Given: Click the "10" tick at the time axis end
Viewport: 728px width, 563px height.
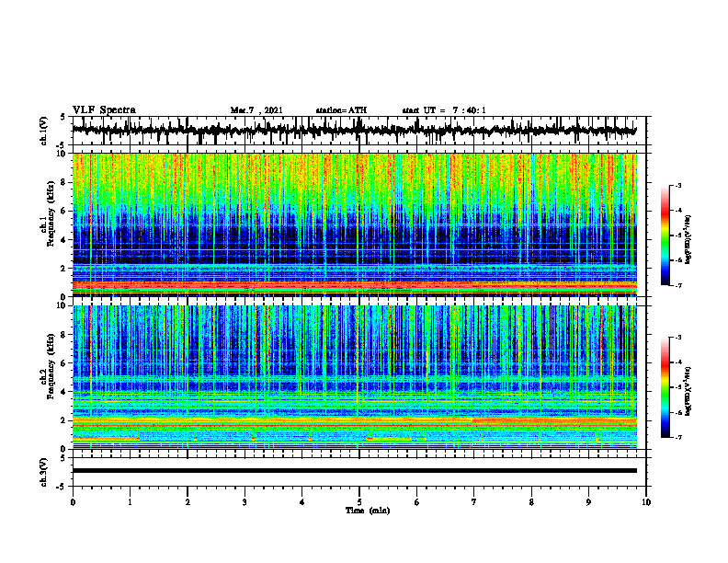Looking at the screenshot, I should pyautogui.click(x=646, y=502).
